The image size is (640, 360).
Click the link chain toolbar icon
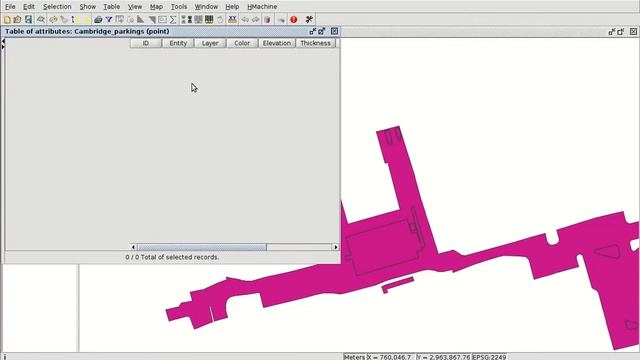pos(53,20)
